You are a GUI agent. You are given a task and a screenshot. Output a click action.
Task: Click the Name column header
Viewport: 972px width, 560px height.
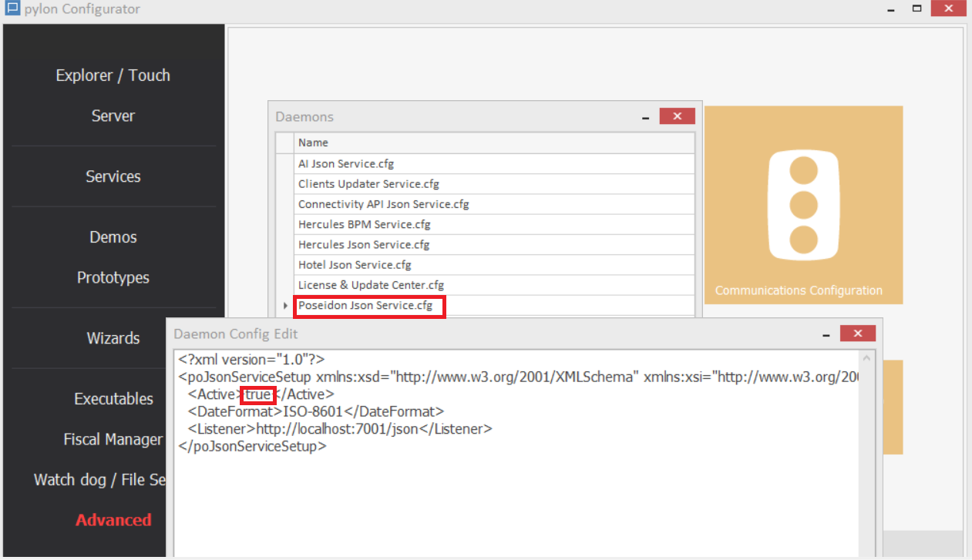click(313, 143)
